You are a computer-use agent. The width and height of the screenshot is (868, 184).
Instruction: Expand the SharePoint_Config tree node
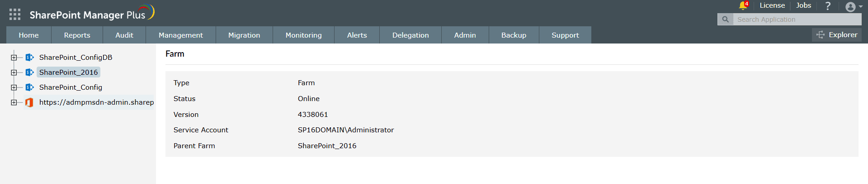(x=14, y=87)
